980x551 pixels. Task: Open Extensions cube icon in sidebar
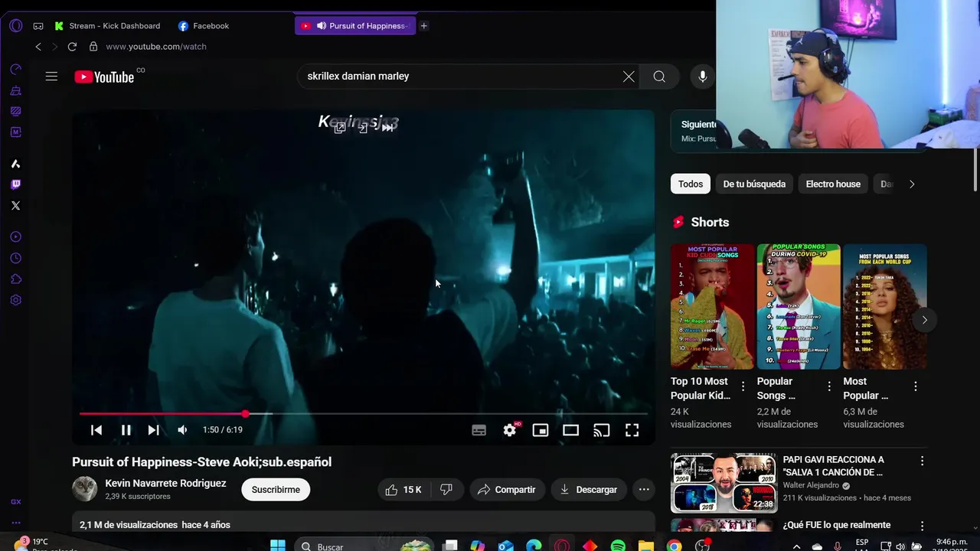15,279
